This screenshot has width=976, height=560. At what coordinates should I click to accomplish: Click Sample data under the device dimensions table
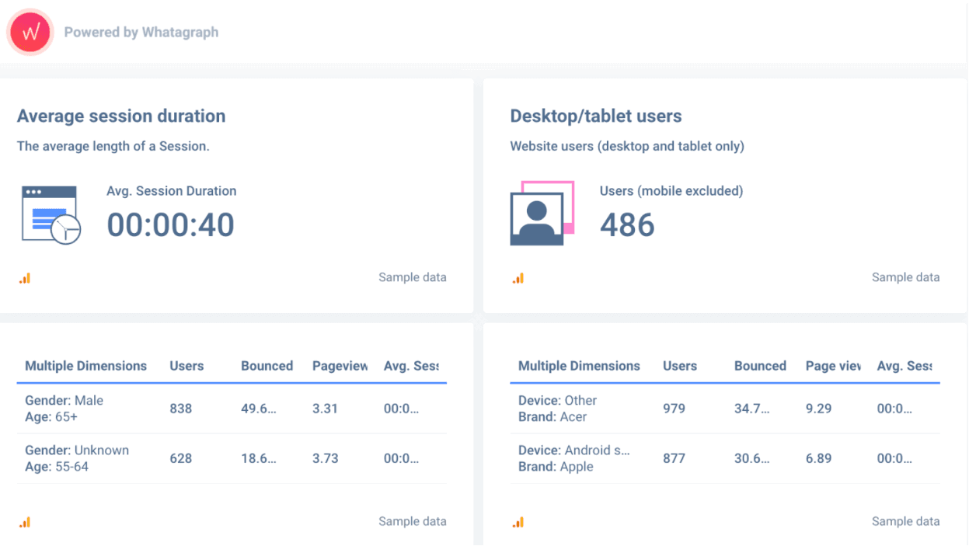click(x=905, y=521)
